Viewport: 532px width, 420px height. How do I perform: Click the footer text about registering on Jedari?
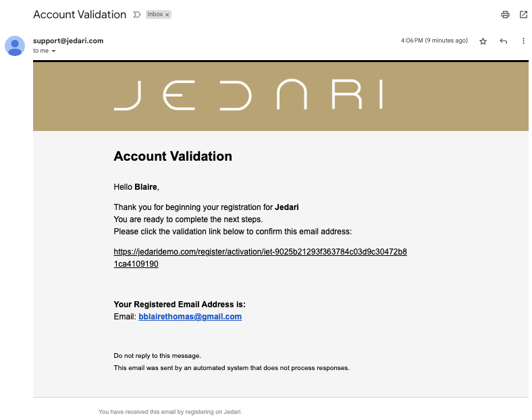(170, 412)
